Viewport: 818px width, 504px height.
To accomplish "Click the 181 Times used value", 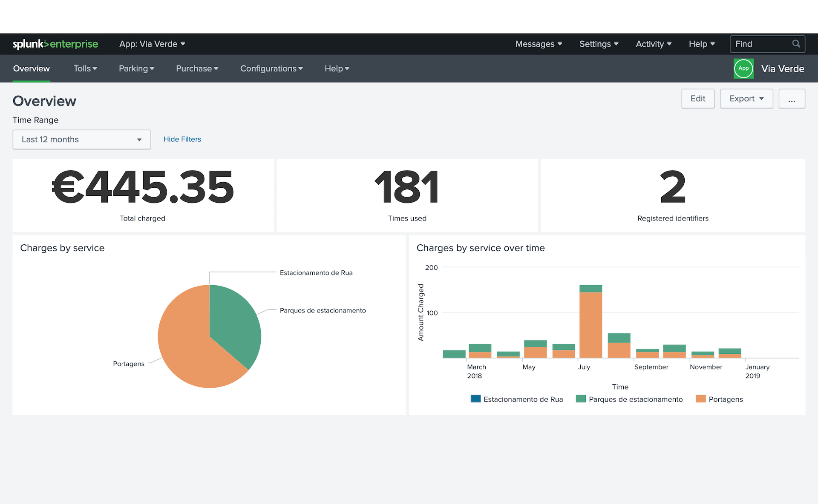I will pos(407,187).
